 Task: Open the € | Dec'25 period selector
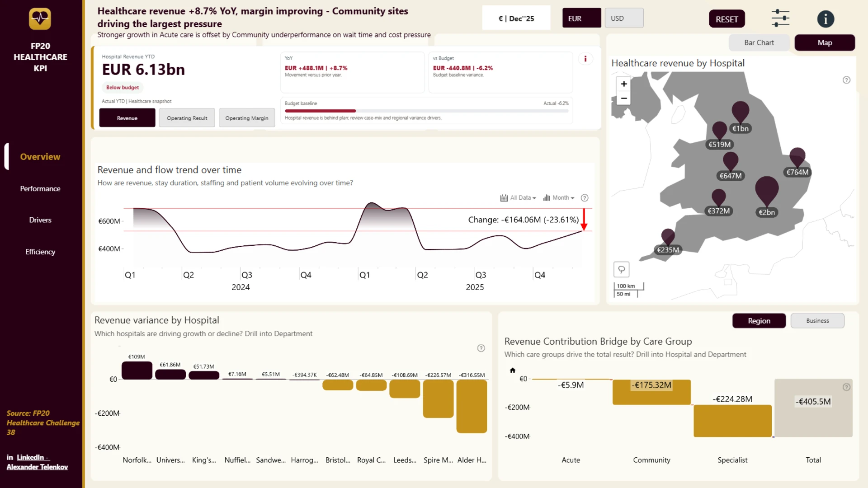coord(516,18)
